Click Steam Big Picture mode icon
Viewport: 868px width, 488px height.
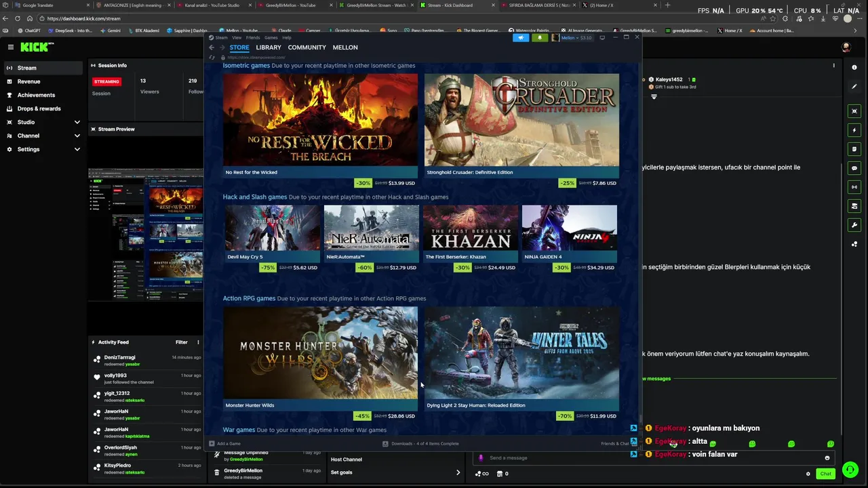[x=602, y=38]
